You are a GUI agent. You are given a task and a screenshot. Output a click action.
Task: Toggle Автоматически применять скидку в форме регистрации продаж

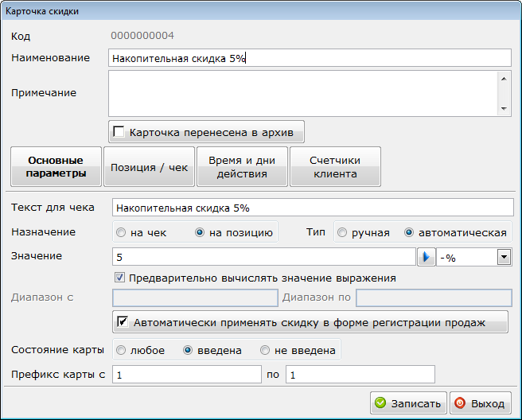123,322
